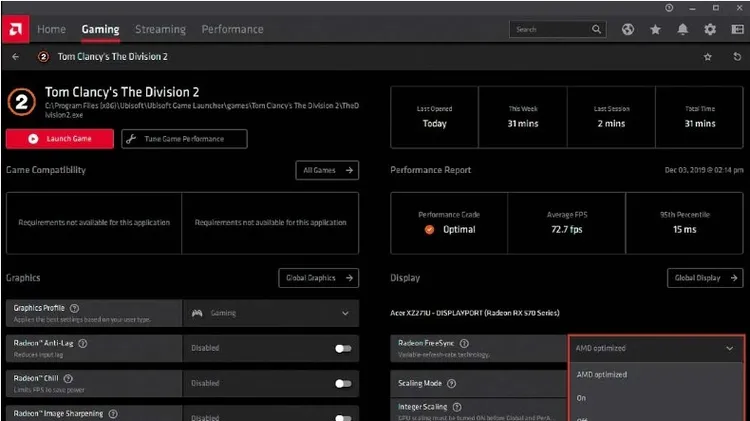Viewport: 750px width, 421px height.
Task: Favorite this game with star outline icon
Action: coord(707,57)
